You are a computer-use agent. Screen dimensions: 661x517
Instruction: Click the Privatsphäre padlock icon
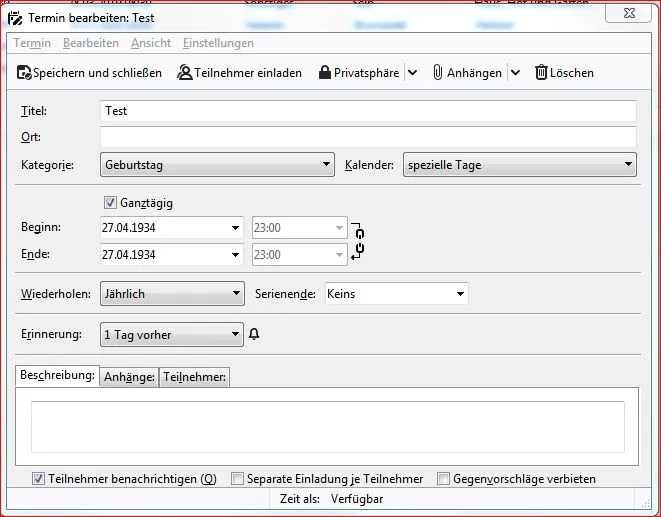tap(325, 73)
